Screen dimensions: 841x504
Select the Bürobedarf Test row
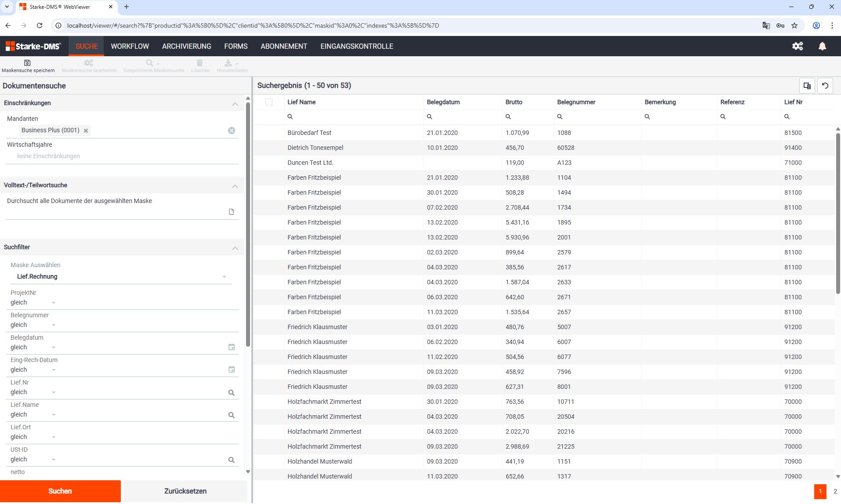(x=544, y=133)
